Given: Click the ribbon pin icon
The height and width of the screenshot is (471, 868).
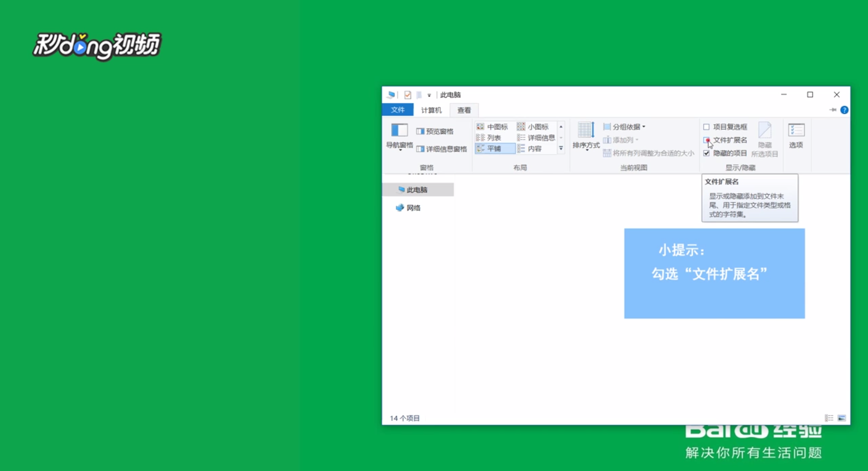Looking at the screenshot, I should point(833,110).
